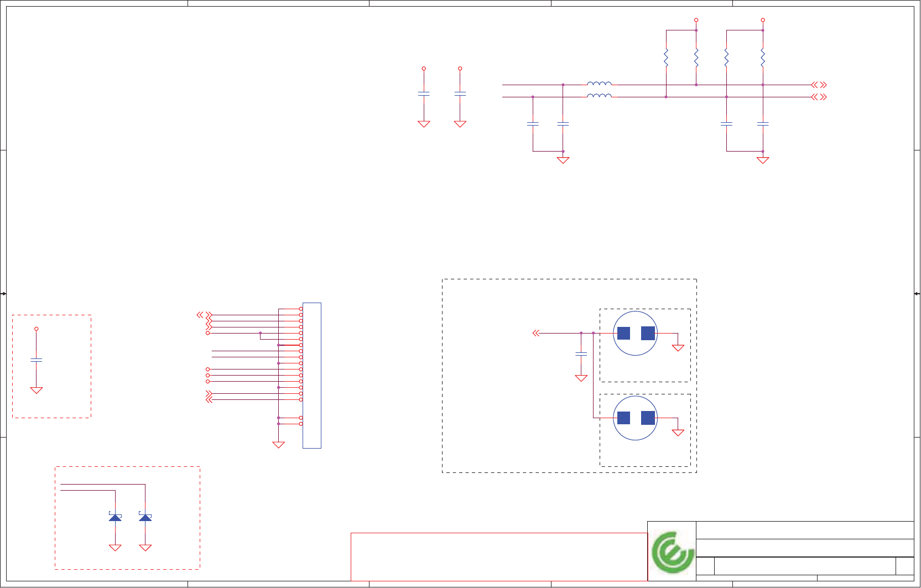This screenshot has width=921, height=588.
Task: Click power circle above left standalone top capacitor
Action: pos(424,69)
